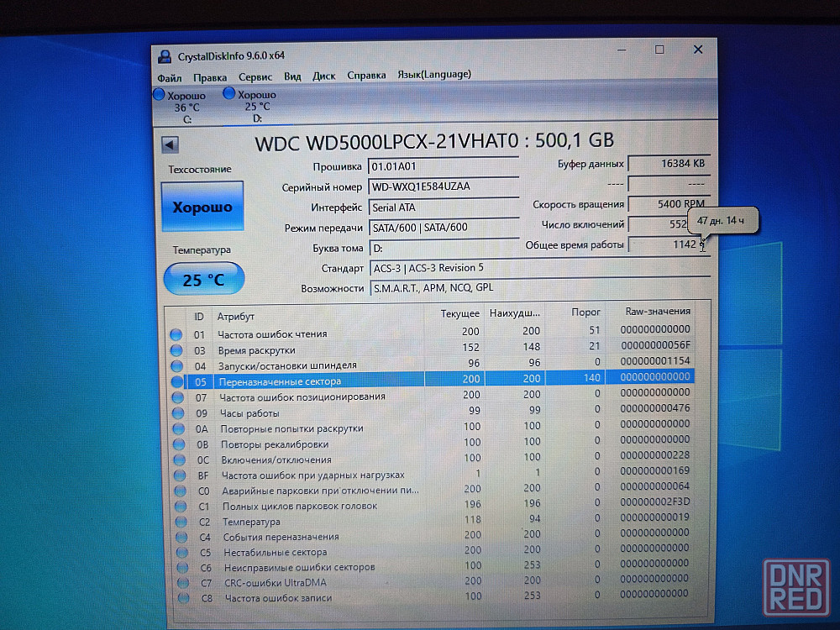Screen dimensions: 840x630
Task: Click the Возможности field S.M.A.R.T., APM
Action: pos(540,287)
